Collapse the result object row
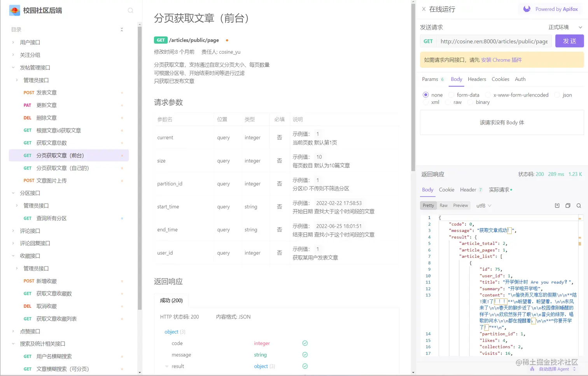 click(x=167, y=366)
